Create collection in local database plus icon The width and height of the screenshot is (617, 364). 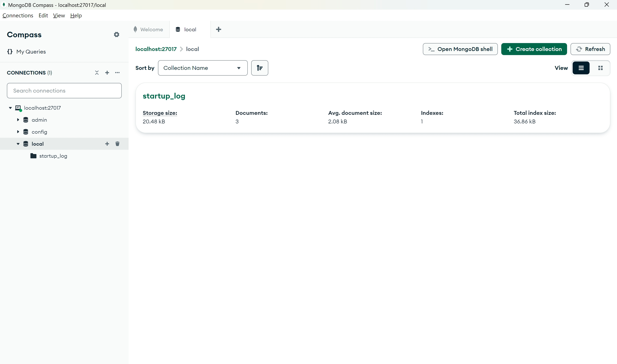(107, 144)
